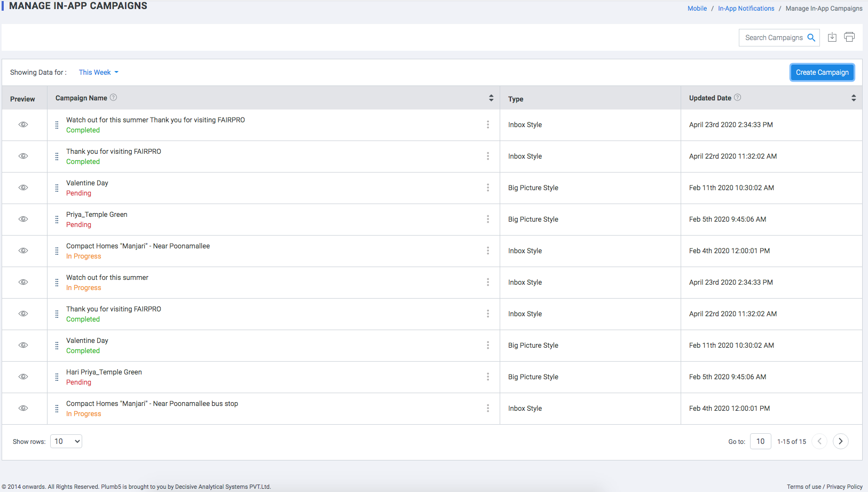868x492 pixels.
Task: Click the print icon in the top toolbar
Action: (849, 37)
